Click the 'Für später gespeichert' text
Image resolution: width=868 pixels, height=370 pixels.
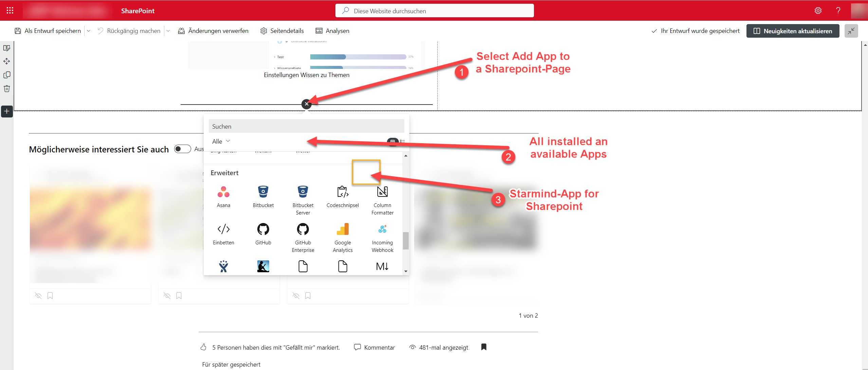[x=231, y=365]
